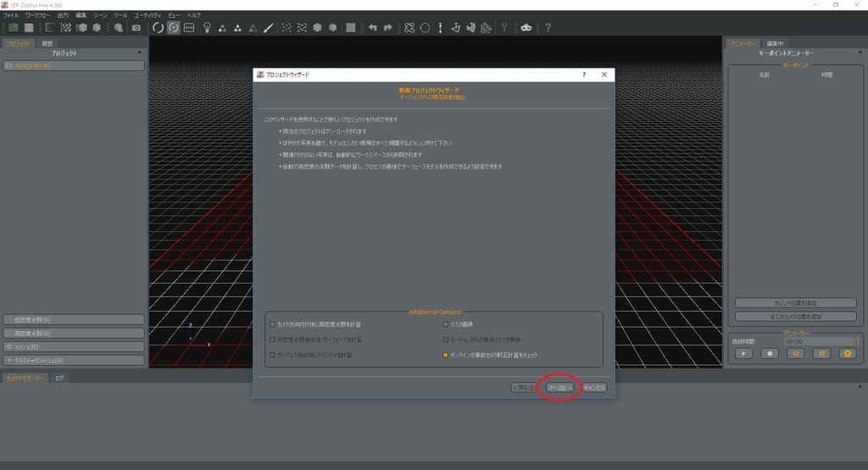Click カレント位置を追加 button
Screen dimensions: 868x470
click(x=795, y=303)
